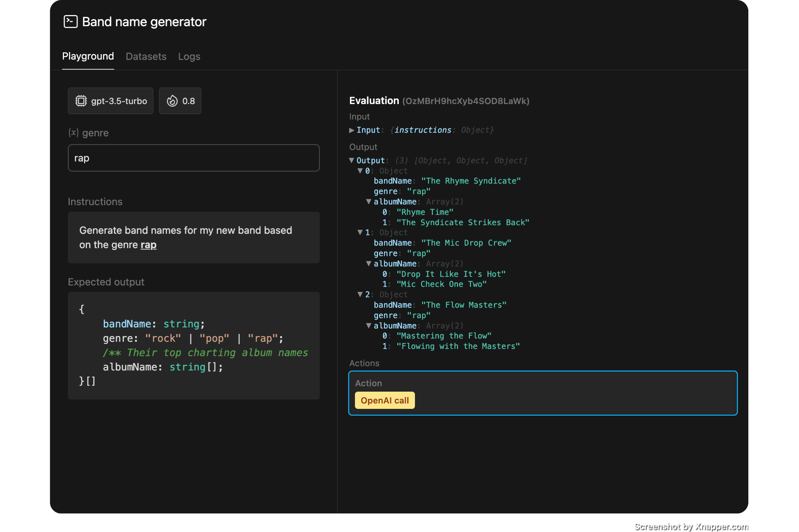Collapse albumName array under The Mic Drop Crew
799x532 pixels.
pos(369,263)
